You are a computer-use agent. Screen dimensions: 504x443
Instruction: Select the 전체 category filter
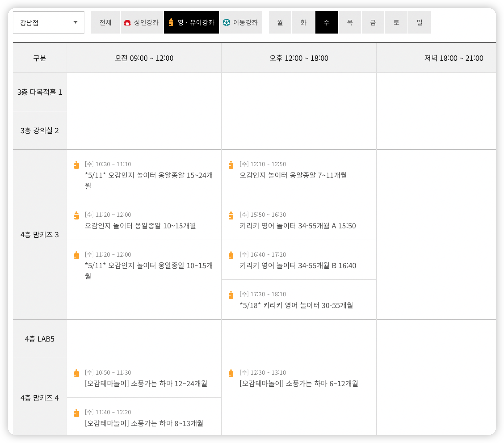click(x=105, y=22)
